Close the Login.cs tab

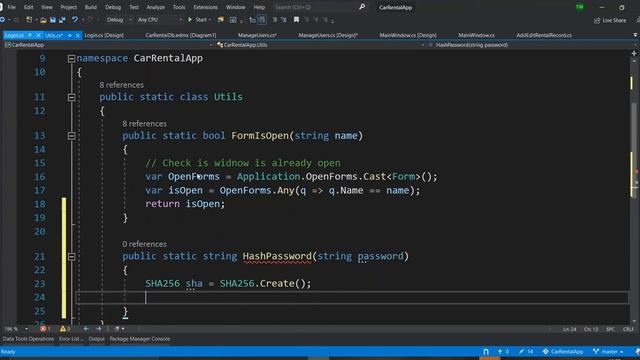(x=38, y=36)
